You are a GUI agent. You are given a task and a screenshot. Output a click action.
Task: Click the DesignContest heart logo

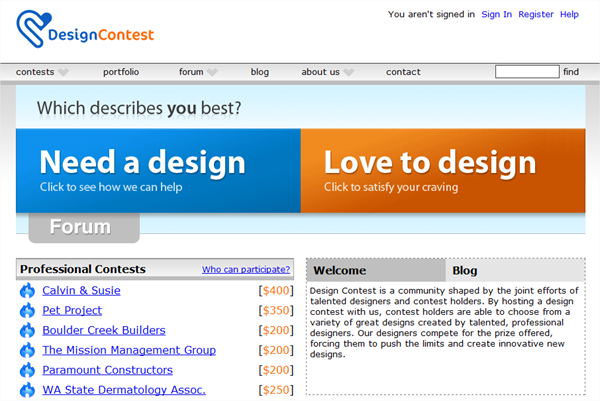[35, 34]
